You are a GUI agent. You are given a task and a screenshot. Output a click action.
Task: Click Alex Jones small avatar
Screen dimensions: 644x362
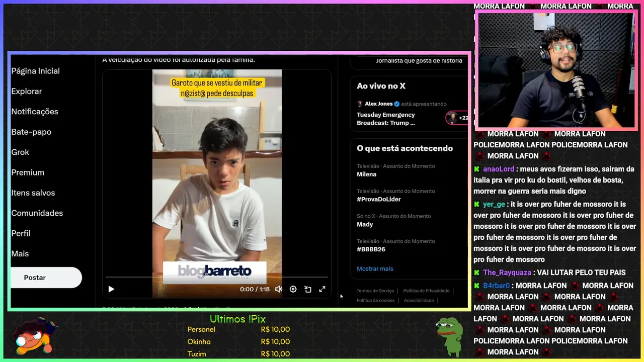point(360,104)
